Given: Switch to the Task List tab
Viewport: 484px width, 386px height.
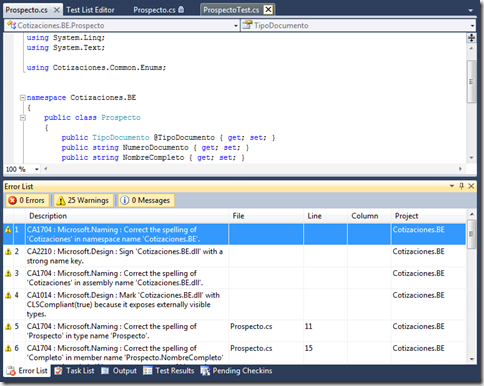Looking at the screenshot, I should tap(74, 371).
